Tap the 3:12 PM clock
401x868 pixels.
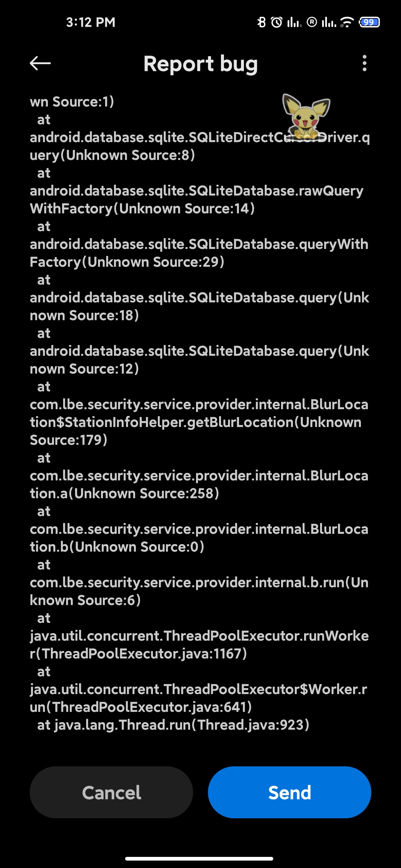(x=91, y=22)
